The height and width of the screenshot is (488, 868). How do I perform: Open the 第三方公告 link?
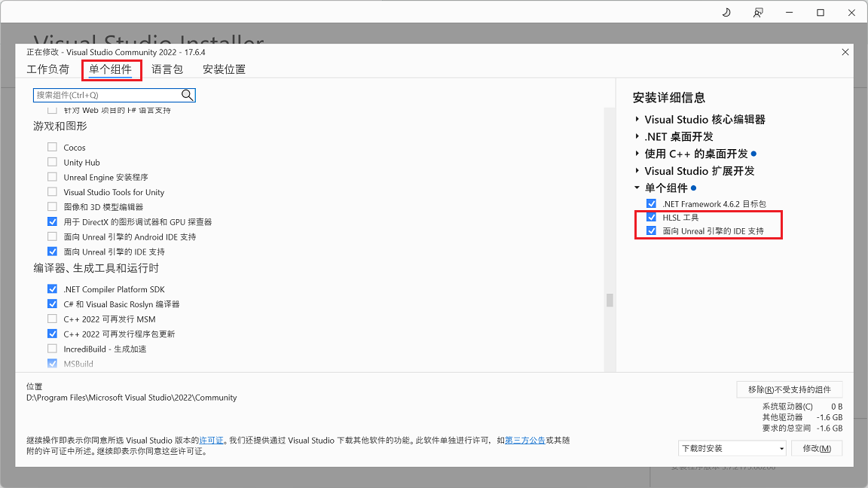[524, 441]
